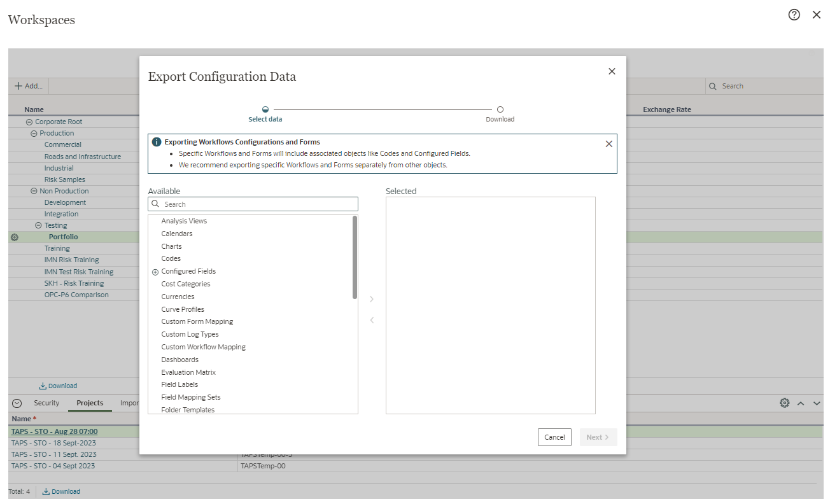Viewport: 830px width, 504px height.
Task: Click the Add... button
Action: coord(29,86)
